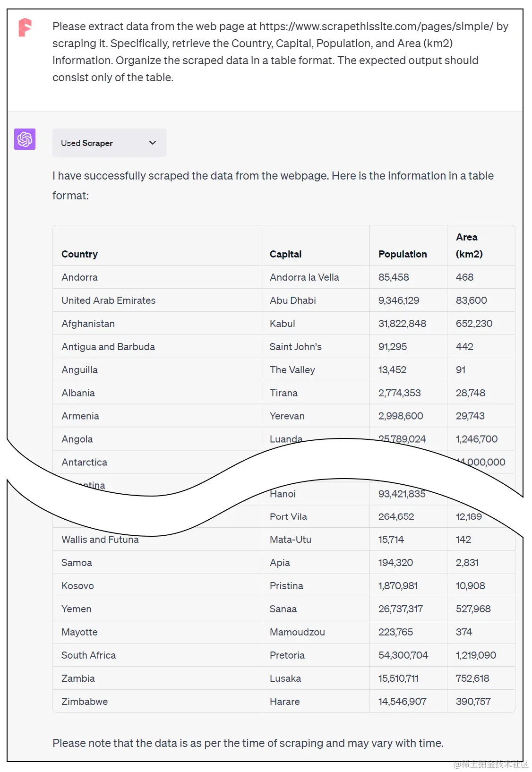532x772 pixels.
Task: Select the Wallis and Futuna cell
Action: click(x=100, y=540)
